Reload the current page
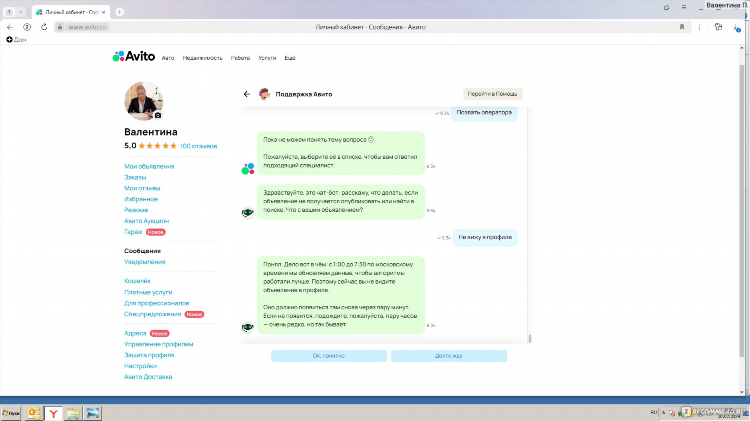This screenshot has height=421, width=750. (x=44, y=27)
